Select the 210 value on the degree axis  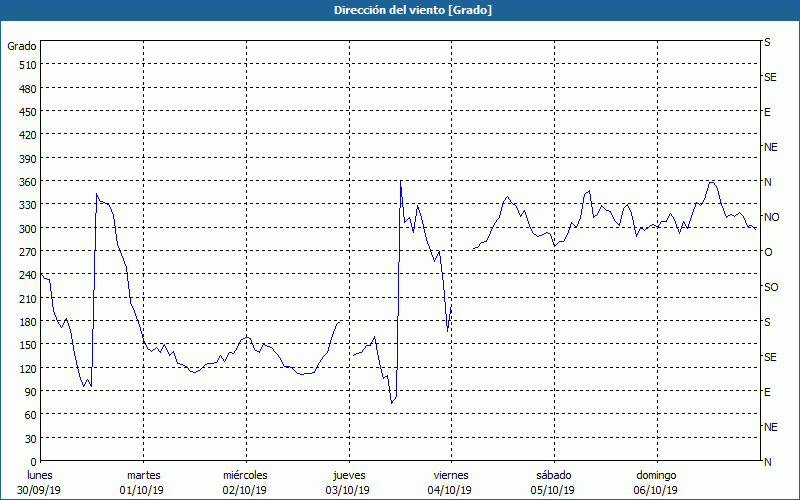pyautogui.click(x=28, y=299)
